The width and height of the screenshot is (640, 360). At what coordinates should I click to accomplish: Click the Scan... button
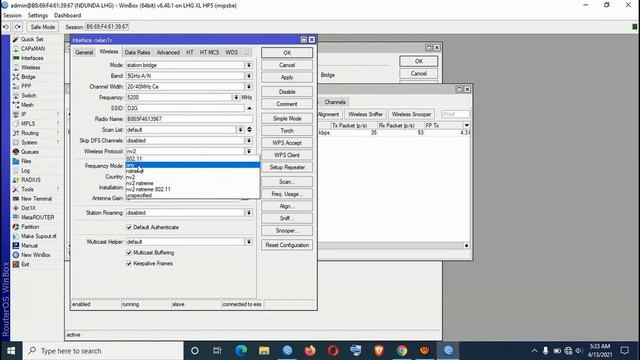coord(287,182)
